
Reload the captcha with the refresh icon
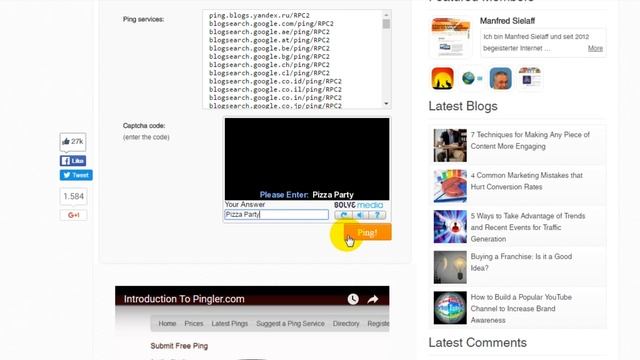click(343, 215)
